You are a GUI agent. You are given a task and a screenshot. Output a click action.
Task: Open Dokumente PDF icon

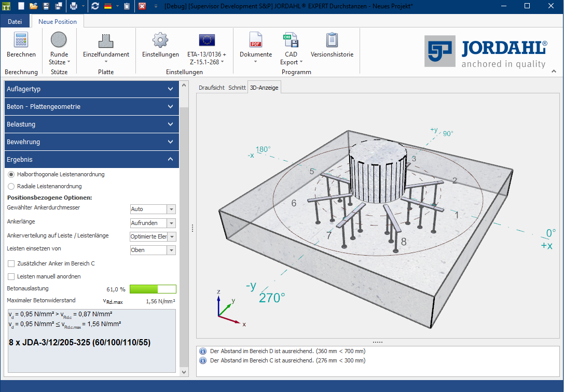coord(256,39)
